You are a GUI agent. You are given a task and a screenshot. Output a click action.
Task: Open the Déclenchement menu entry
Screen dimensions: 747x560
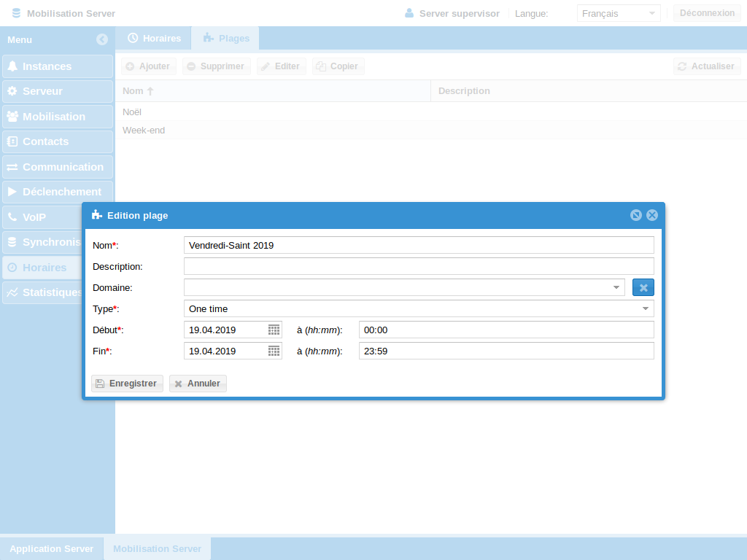point(58,192)
